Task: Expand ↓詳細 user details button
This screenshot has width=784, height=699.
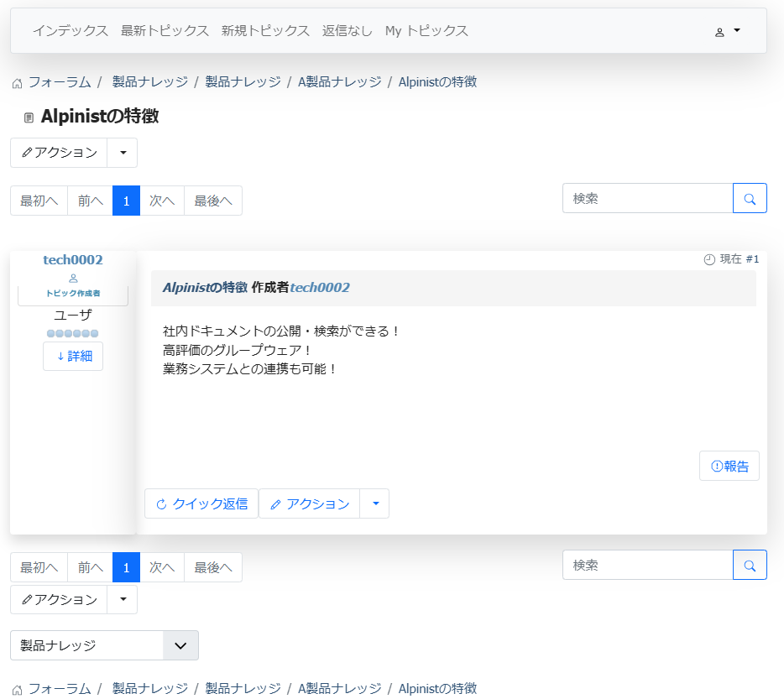Action: pyautogui.click(x=73, y=356)
